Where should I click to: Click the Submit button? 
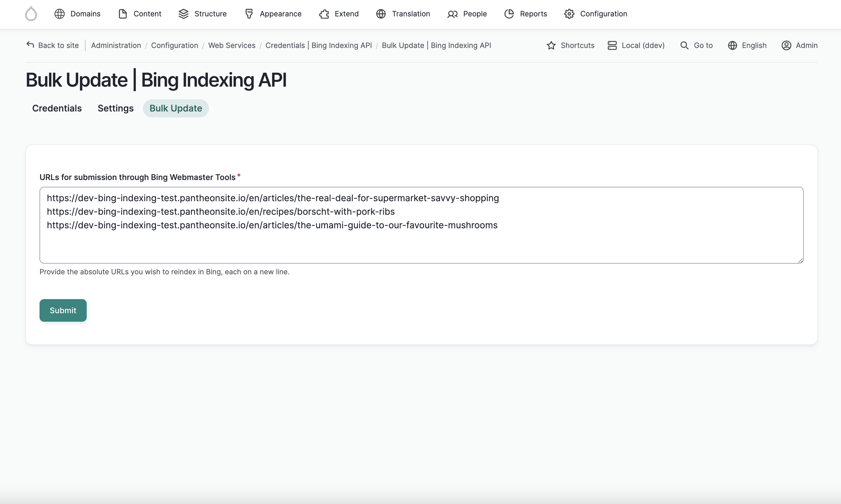pyautogui.click(x=63, y=310)
